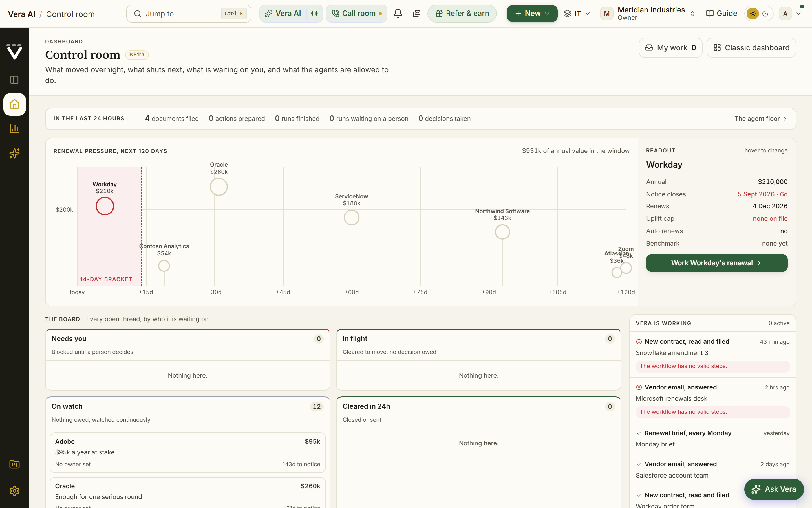
Task: Click the In flight column header
Action: [478, 345]
